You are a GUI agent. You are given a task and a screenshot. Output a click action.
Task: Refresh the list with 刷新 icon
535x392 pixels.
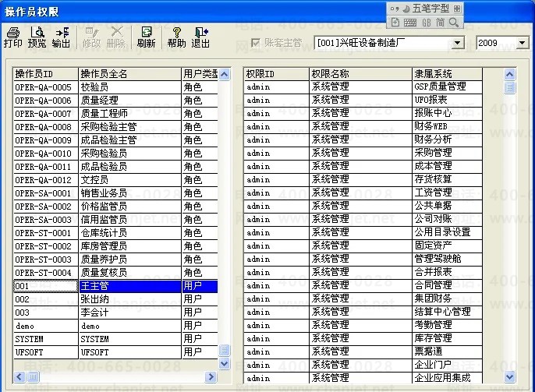147,37
